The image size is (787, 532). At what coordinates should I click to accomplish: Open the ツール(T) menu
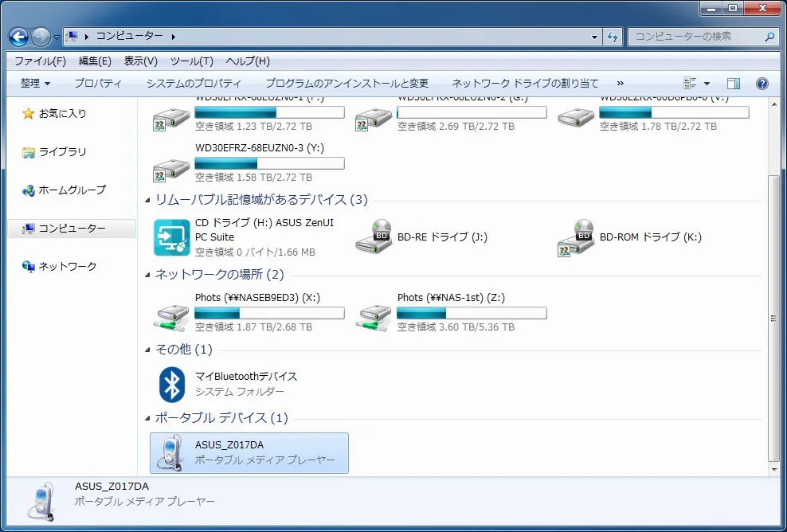(192, 61)
